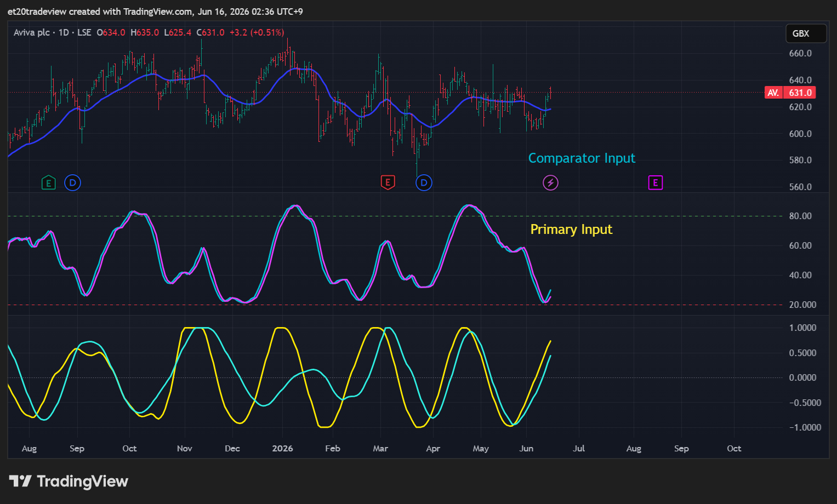Image resolution: width=837 pixels, height=504 pixels.
Task: Click the Mar label on time axis
Action: pyautogui.click(x=380, y=448)
